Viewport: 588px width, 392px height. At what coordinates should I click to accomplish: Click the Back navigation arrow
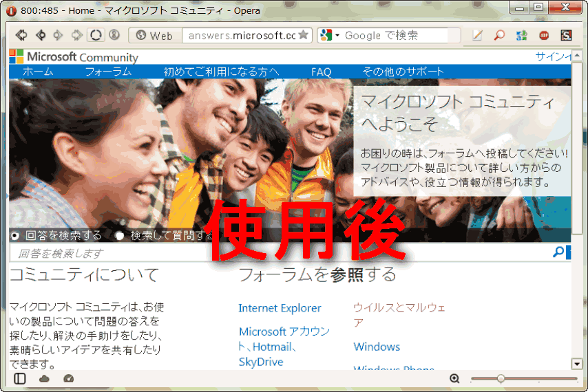coord(41,35)
